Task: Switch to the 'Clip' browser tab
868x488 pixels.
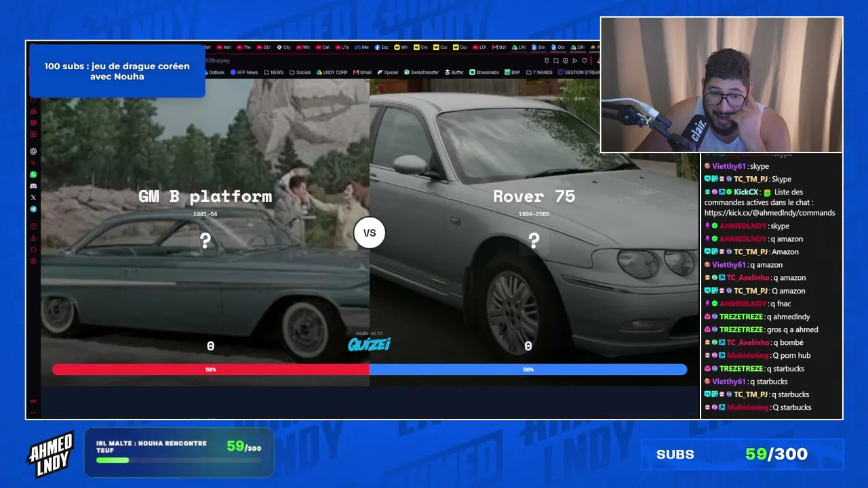Action: [x=283, y=47]
